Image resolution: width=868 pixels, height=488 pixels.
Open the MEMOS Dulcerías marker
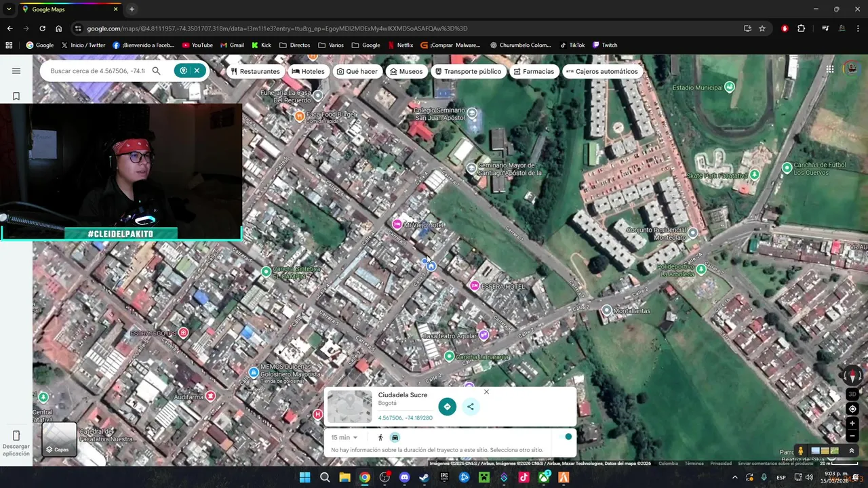click(254, 372)
